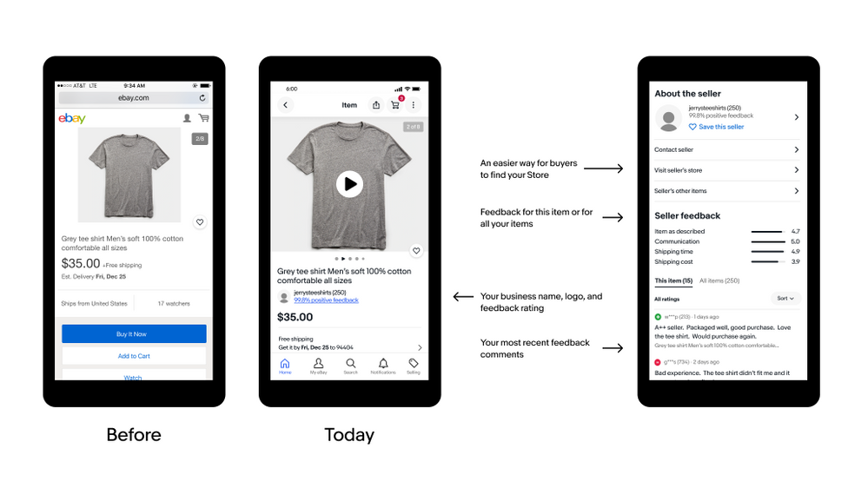This screenshot has width=868, height=488.
Task: Click the 99.8% positive feedback link
Action: point(326,300)
